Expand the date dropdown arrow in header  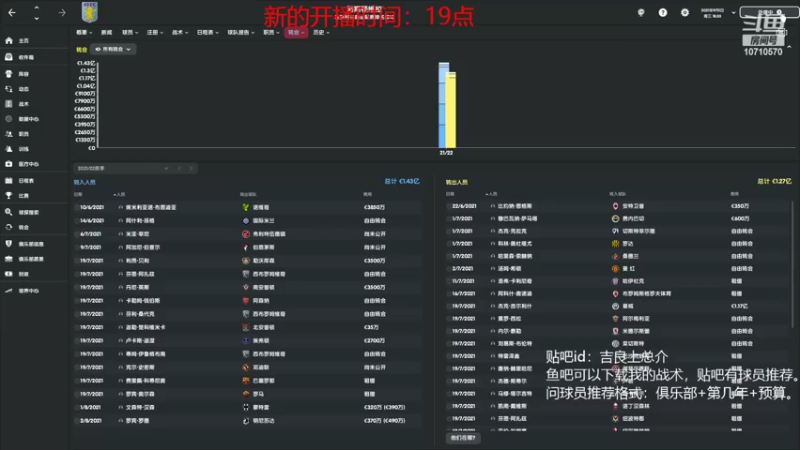733,13
